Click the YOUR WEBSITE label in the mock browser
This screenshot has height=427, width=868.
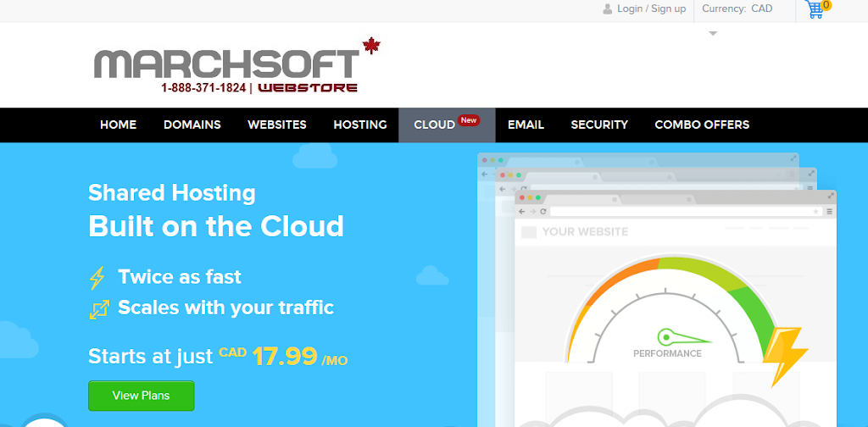pos(585,232)
